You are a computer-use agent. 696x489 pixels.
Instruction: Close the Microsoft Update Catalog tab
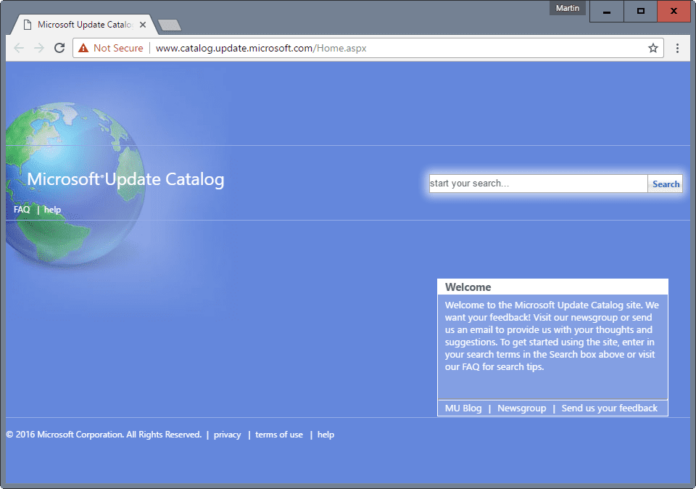[x=141, y=23]
